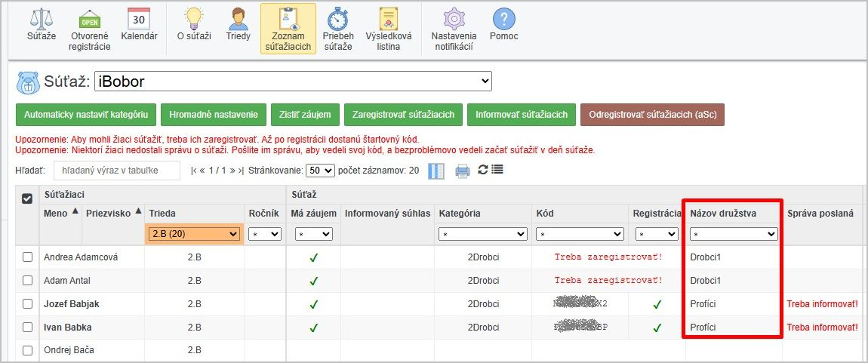Expand the Trieda 2.B (20) filter
868x363 pixels.
click(195, 235)
